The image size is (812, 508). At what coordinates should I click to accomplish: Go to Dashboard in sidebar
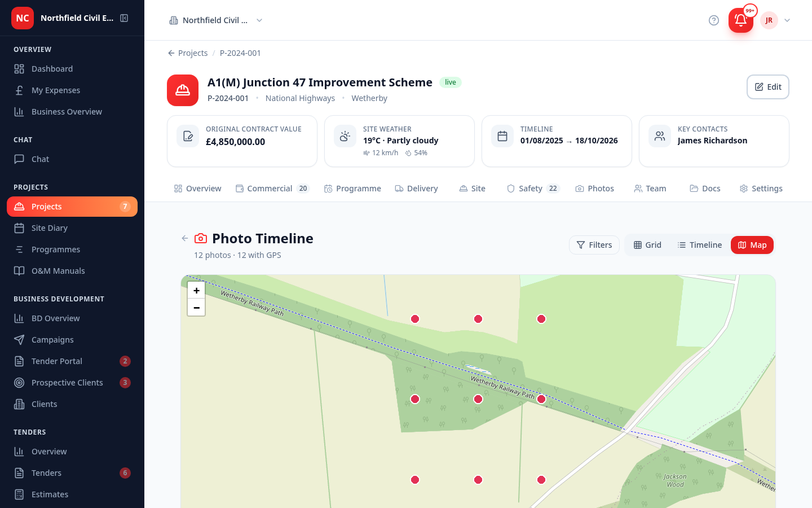point(72,69)
